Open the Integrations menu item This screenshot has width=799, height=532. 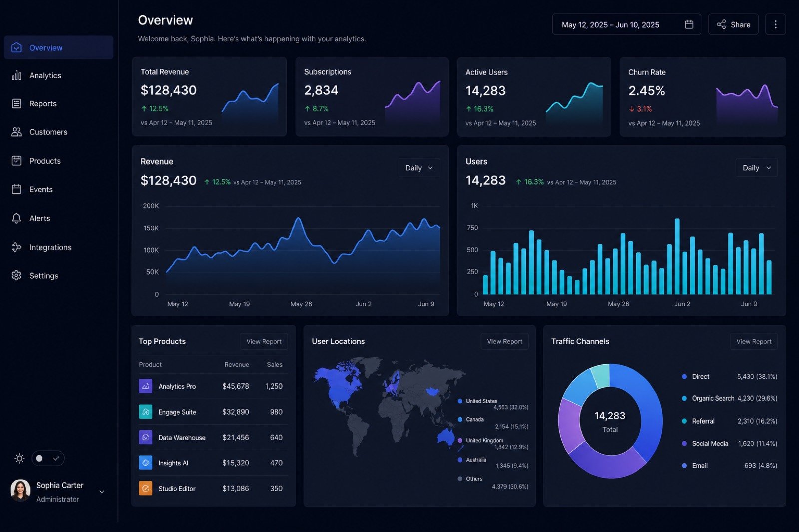(58, 247)
